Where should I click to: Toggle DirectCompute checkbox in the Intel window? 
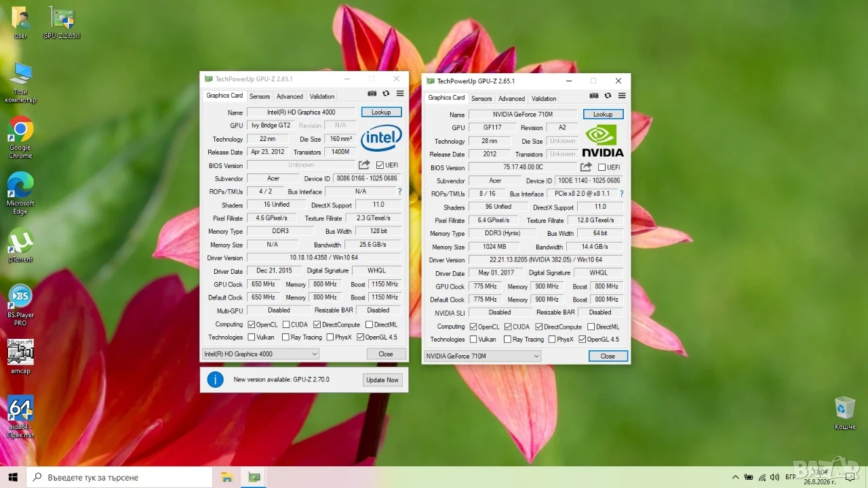point(317,325)
